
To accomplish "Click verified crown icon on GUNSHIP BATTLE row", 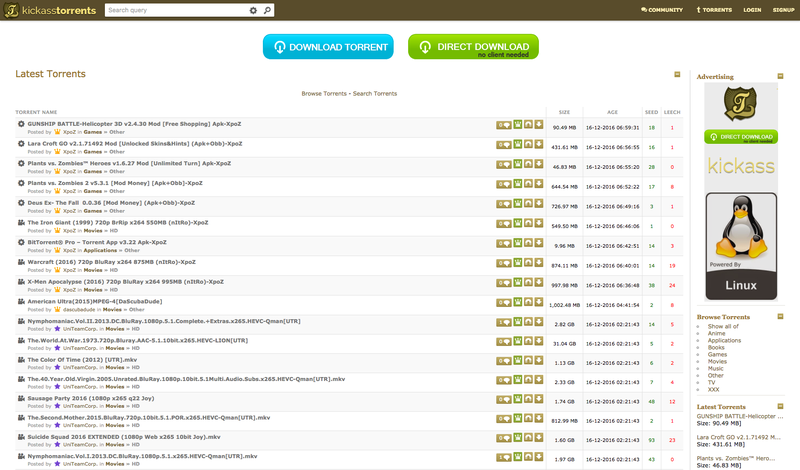I will (x=518, y=125).
